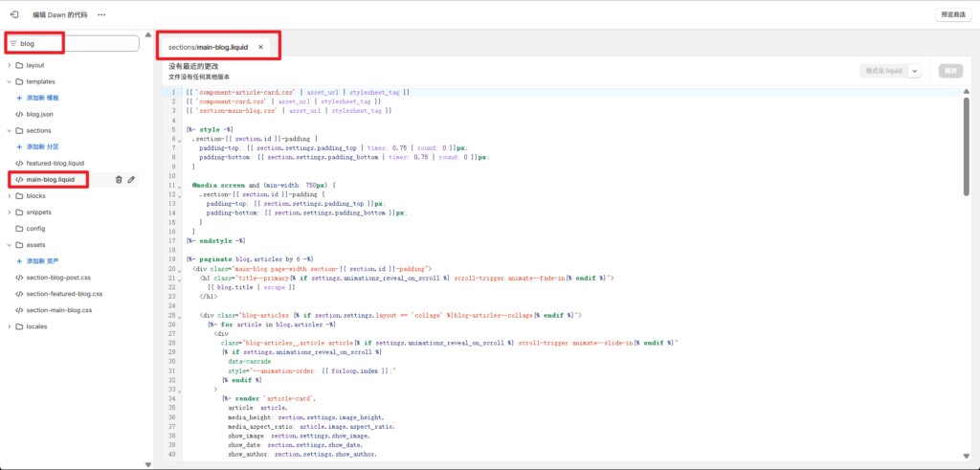Select the snippets folder icon
This screenshot has height=470, width=980.
point(19,212)
